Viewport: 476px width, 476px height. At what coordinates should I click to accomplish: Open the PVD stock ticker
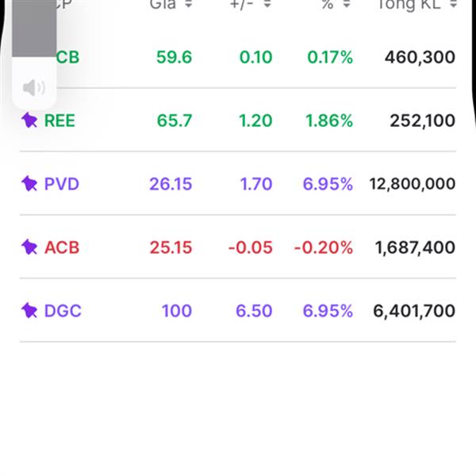click(x=62, y=184)
